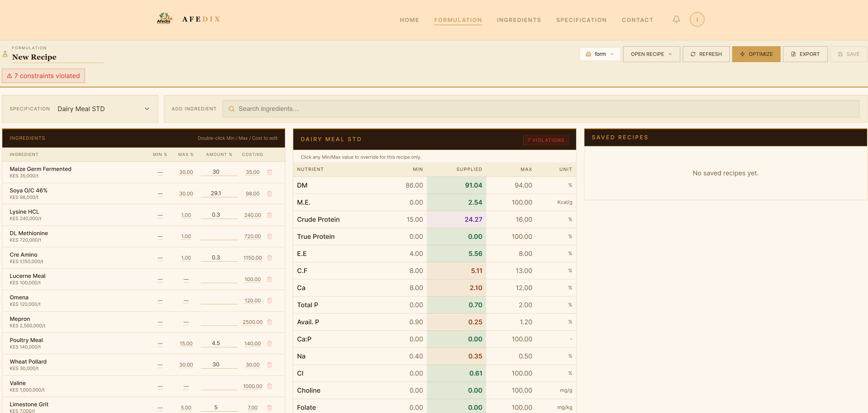Screen dimensions: 868x413
Task: Remove the Omena ingredient
Action: 269,301
